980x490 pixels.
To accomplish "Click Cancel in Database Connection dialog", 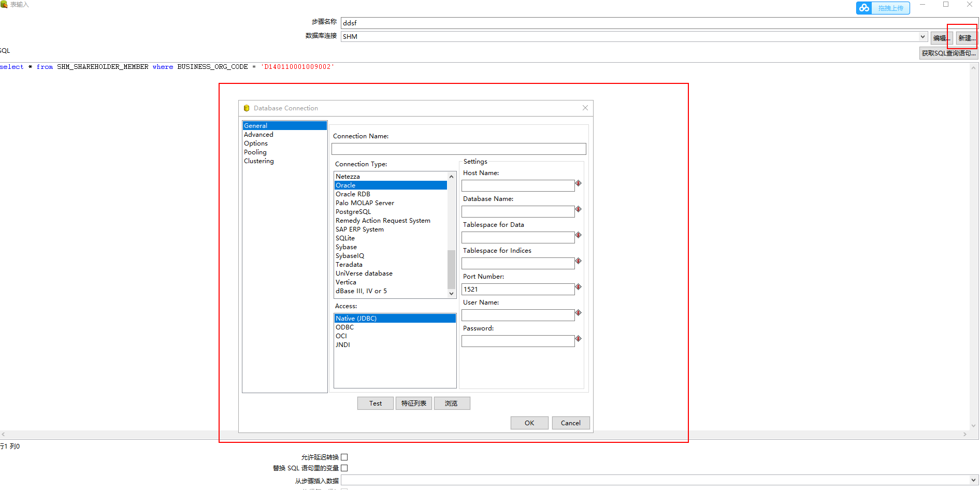I will pyautogui.click(x=571, y=423).
